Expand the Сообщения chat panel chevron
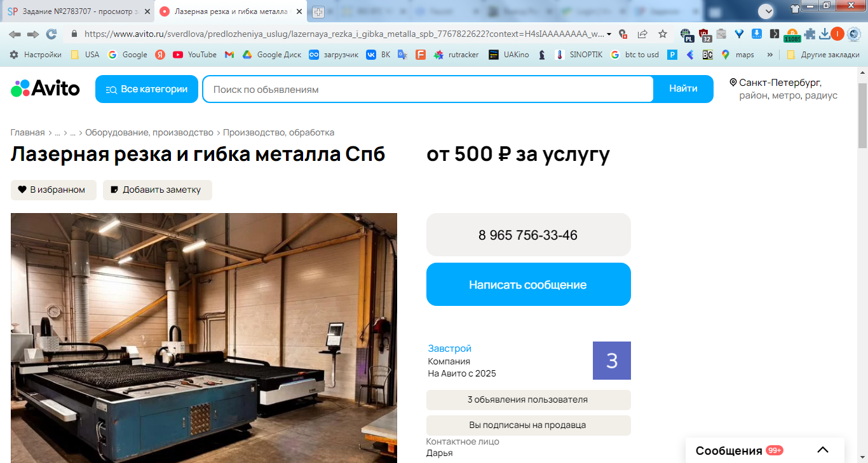Screen dimensions: 868x463 tap(823, 450)
